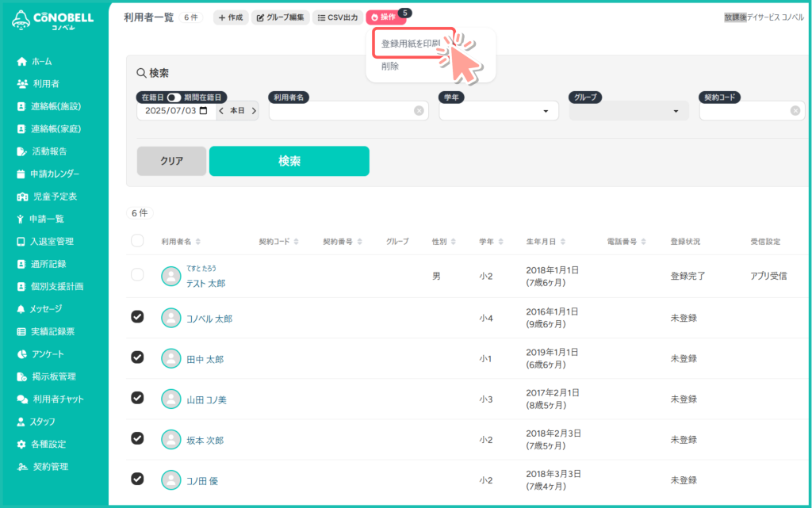Open アンケート chart icon item
The height and width of the screenshot is (508, 812).
[47, 354]
